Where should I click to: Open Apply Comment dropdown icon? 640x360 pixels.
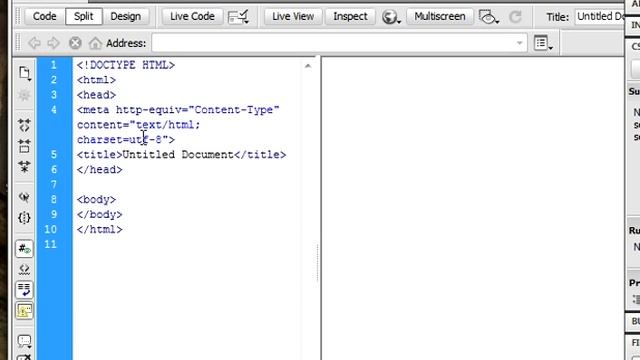24,341
